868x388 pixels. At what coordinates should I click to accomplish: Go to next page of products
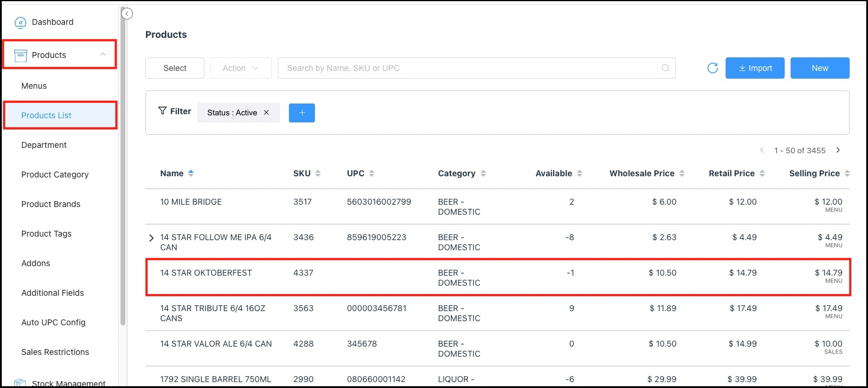838,150
